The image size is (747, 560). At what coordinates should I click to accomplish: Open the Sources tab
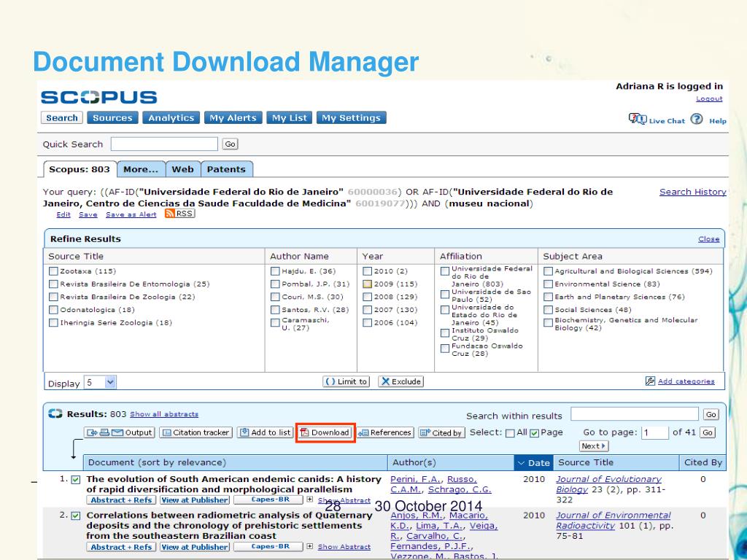pyautogui.click(x=112, y=117)
